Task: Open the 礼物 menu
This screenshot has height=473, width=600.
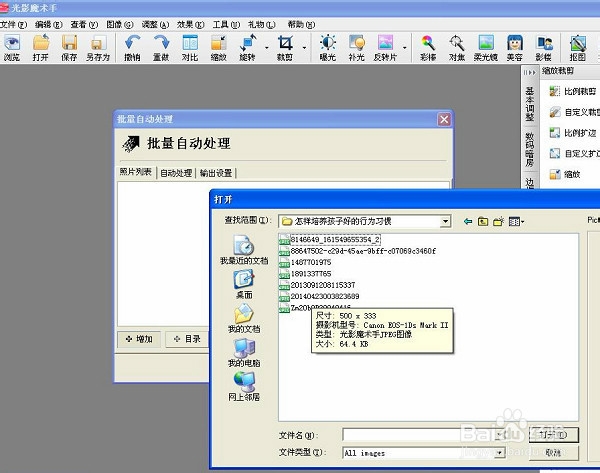Action: 262,24
